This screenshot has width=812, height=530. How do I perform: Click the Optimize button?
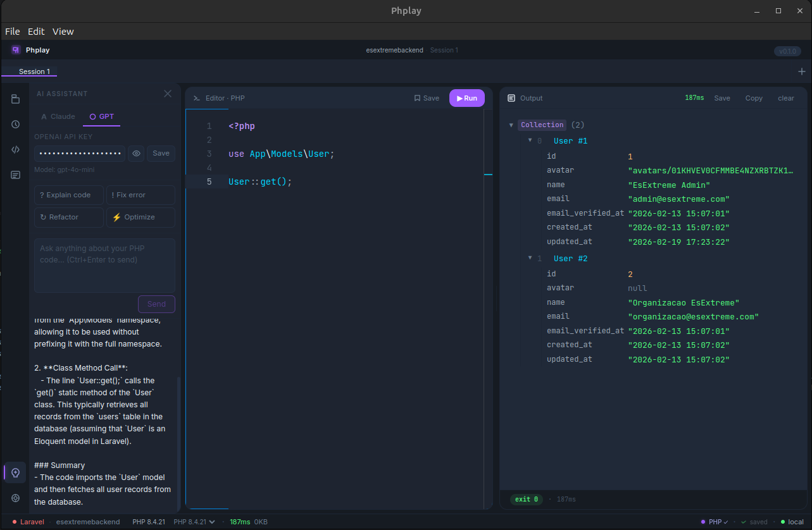tap(141, 217)
